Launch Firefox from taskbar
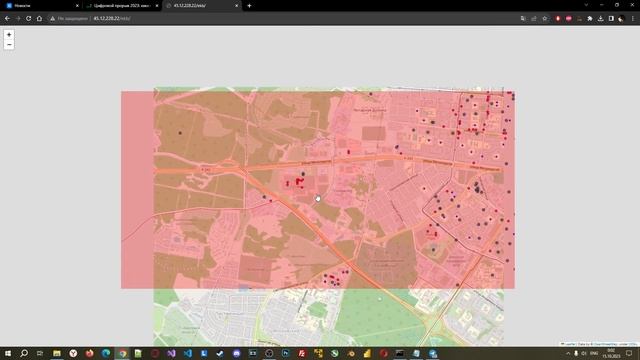 tap(89, 353)
